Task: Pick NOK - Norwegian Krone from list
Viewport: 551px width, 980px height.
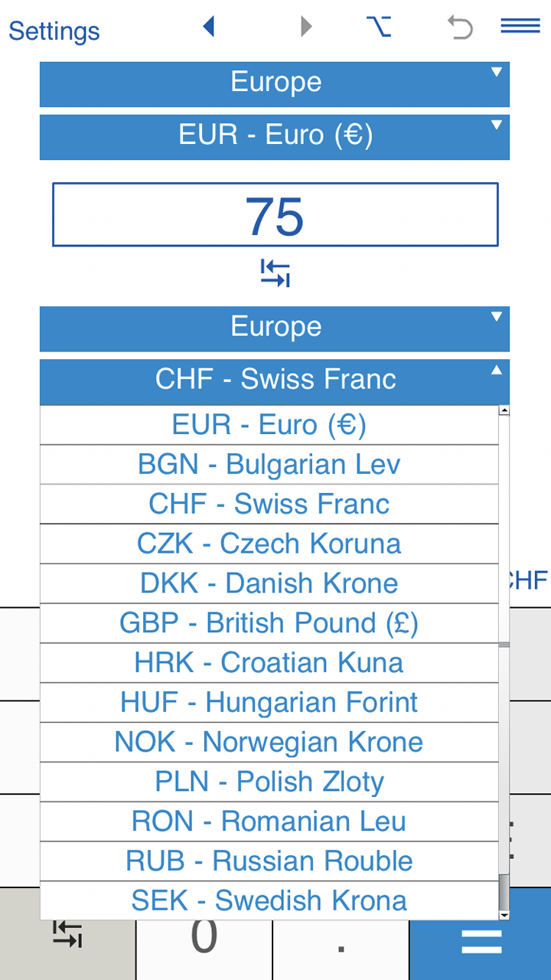Action: 269,742
